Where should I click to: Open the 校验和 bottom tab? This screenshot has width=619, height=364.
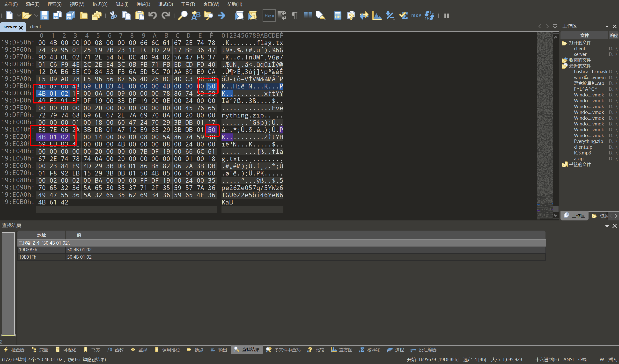370,350
